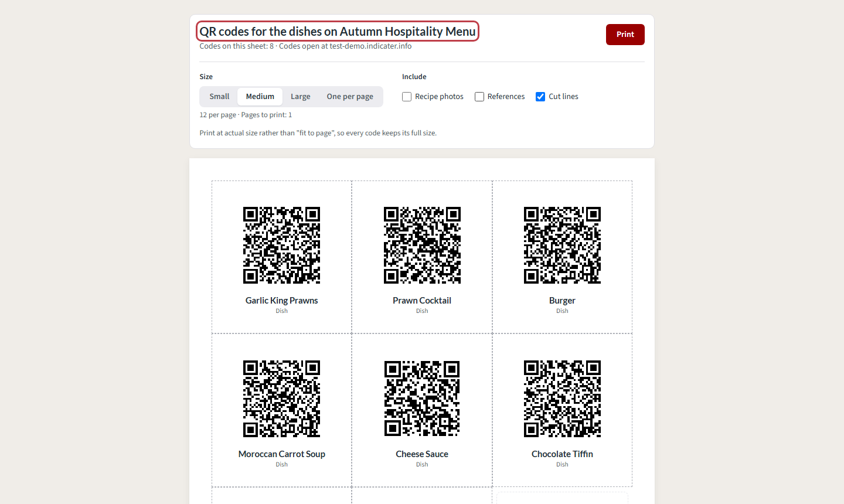Viewport: 844px width, 504px height.
Task: Click the 'Moroccan Carrot Soup' dish name
Action: (282, 454)
